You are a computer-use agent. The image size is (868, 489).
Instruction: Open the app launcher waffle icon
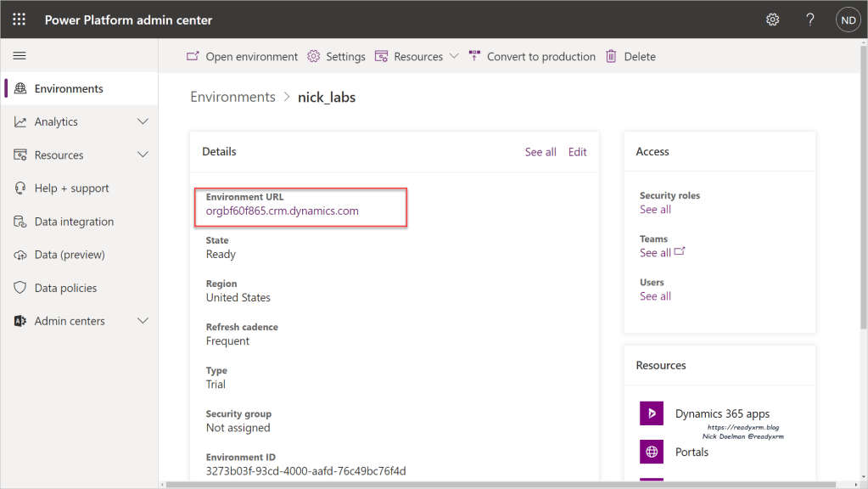pos(19,20)
